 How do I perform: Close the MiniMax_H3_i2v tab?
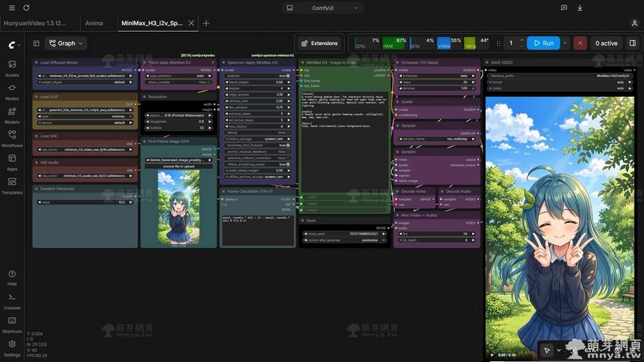click(x=191, y=24)
